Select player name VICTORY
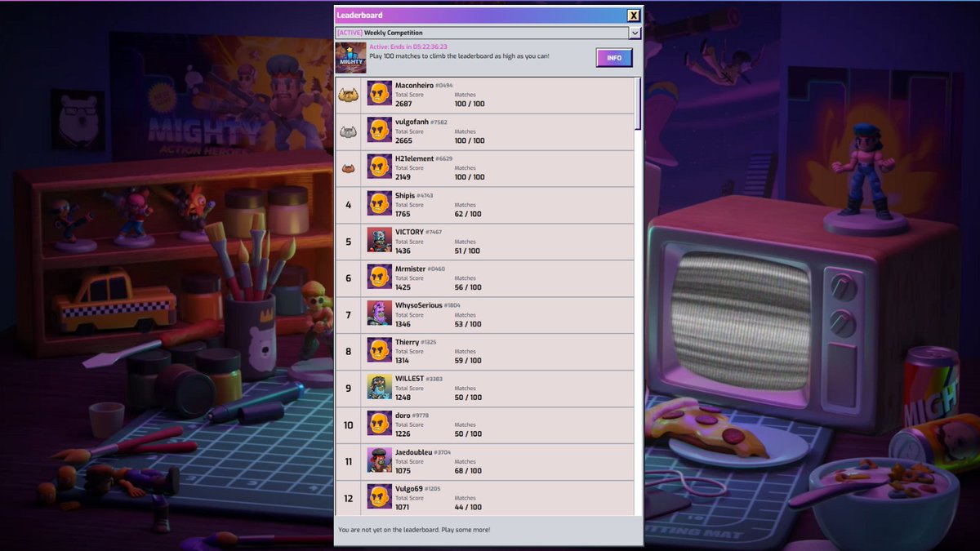The width and height of the screenshot is (980, 551). (409, 232)
